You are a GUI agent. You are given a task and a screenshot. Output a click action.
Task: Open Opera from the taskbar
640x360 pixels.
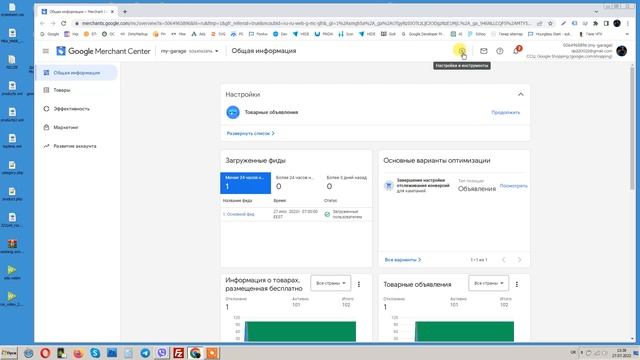point(45,353)
